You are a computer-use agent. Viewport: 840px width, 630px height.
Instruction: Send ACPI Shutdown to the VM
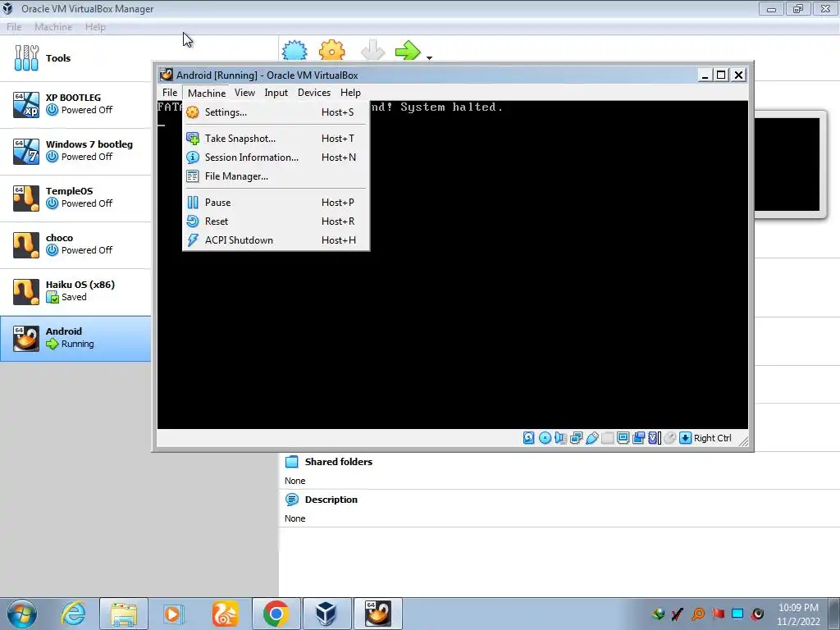click(x=276, y=240)
